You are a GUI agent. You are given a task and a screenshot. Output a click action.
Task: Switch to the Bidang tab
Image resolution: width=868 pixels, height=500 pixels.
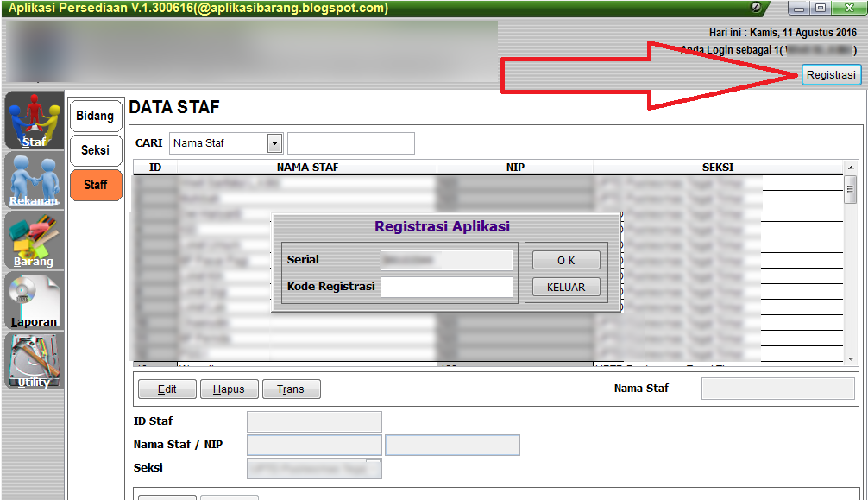pos(95,116)
